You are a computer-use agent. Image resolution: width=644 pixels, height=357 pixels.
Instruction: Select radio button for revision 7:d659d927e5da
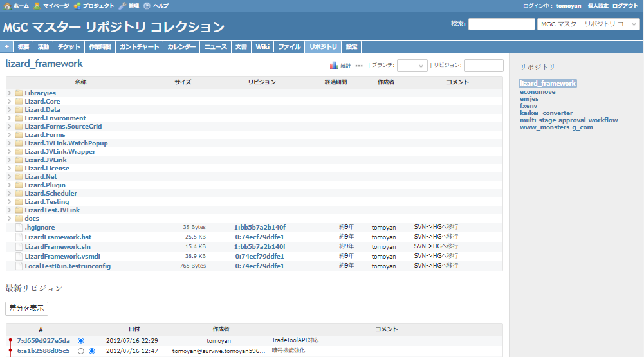pos(81,340)
